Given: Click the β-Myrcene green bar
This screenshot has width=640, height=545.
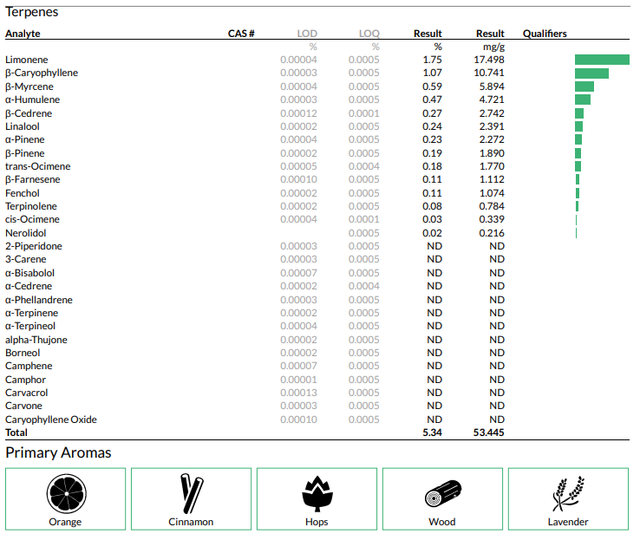Looking at the screenshot, I should coord(584,87).
